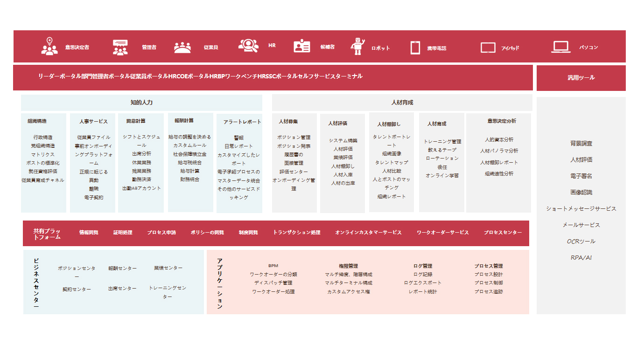Click トランザクション処理 in platform bar
This screenshot has width=644, height=345.
297,233
